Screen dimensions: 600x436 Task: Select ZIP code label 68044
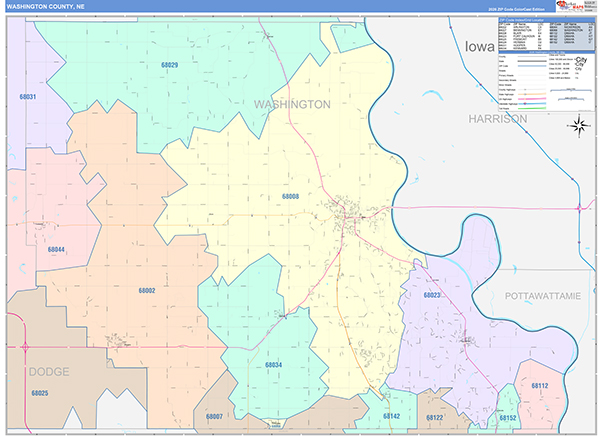tap(56, 250)
